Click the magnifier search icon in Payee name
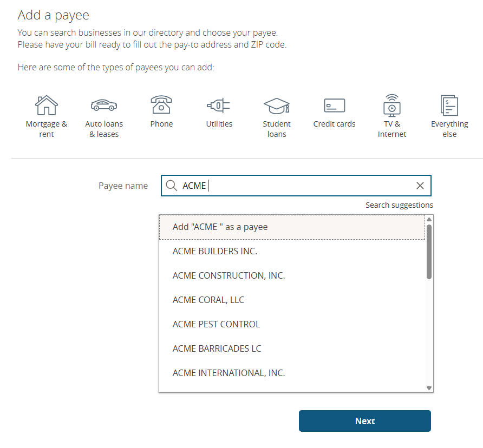The image size is (483, 448). click(171, 186)
